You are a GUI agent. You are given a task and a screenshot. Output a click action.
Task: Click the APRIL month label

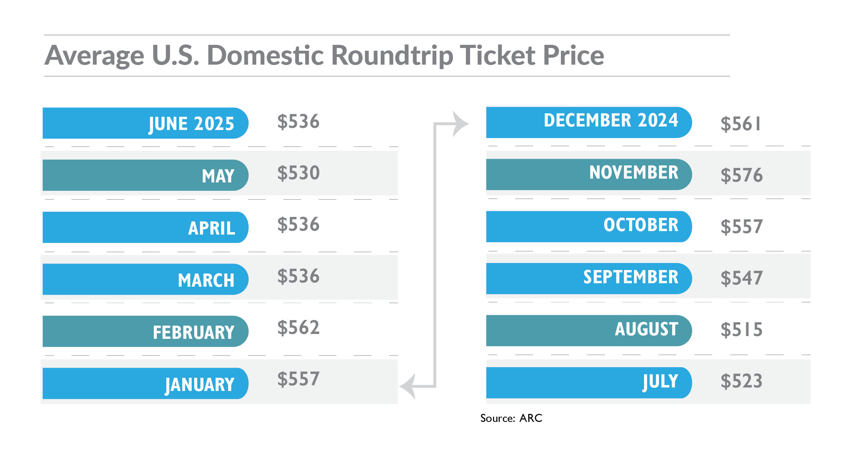[211, 228]
